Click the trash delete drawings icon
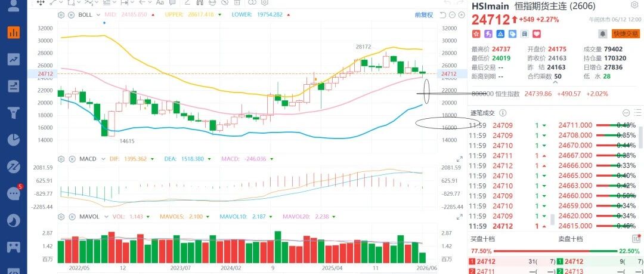The image size is (644, 274). tap(237, 2)
